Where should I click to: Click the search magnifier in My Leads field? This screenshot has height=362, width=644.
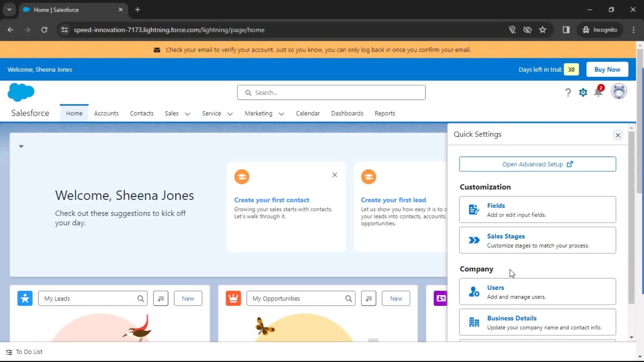click(x=141, y=299)
